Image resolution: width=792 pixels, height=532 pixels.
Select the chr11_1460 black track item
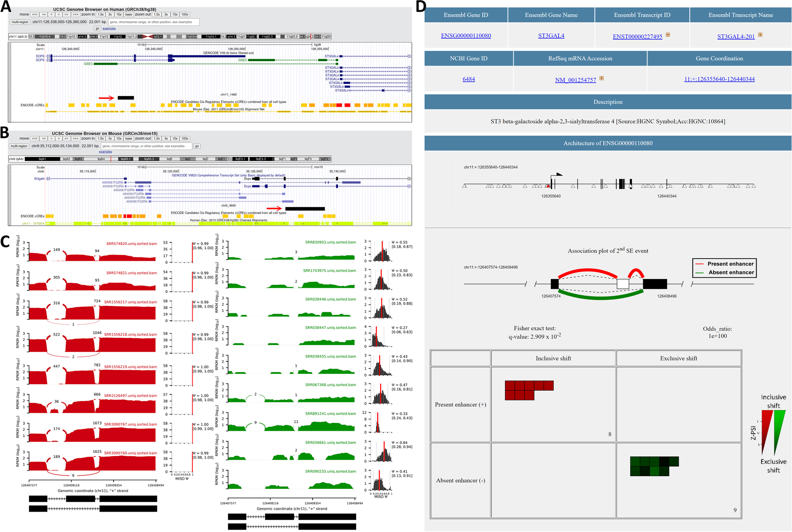(x=125, y=98)
